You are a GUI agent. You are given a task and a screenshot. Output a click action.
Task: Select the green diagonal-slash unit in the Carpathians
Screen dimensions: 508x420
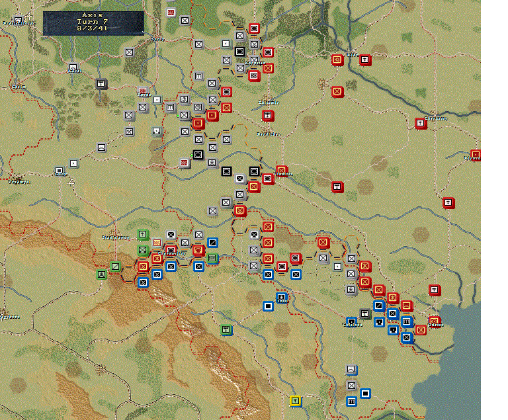[115, 267]
